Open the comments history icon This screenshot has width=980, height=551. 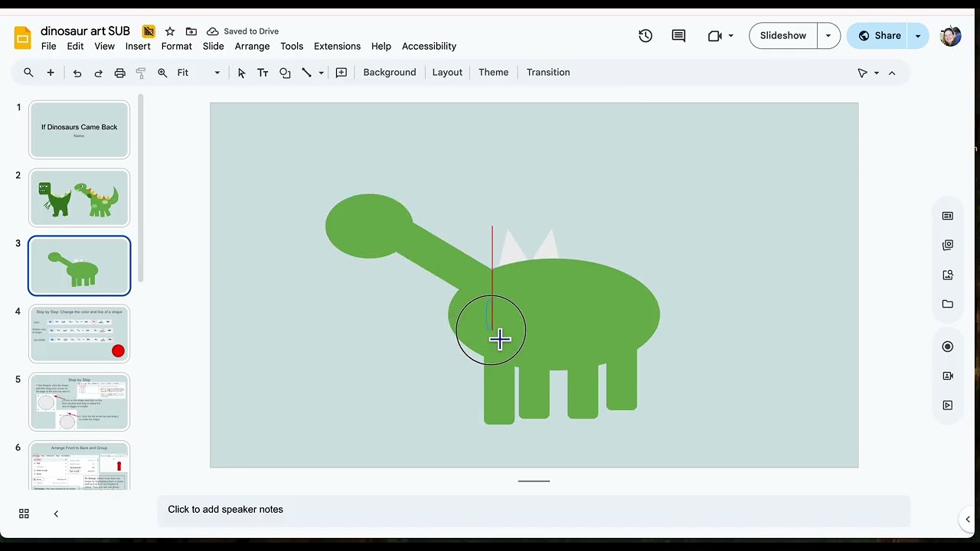[678, 35]
